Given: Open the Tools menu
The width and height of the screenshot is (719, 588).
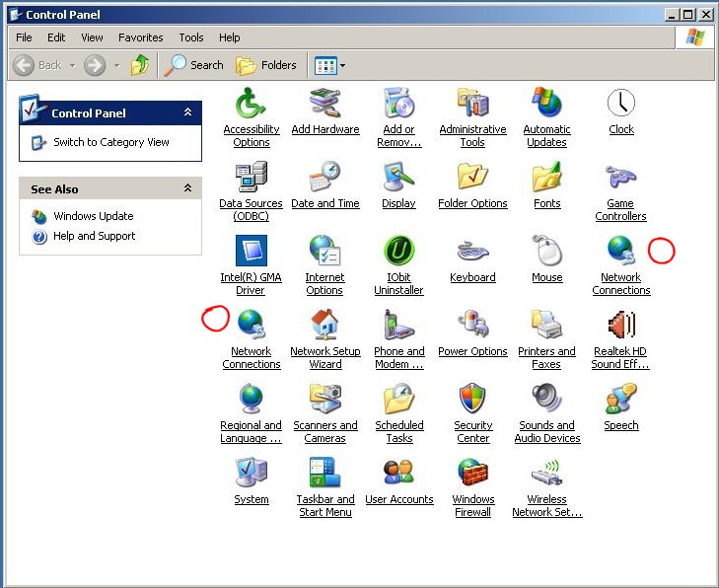Looking at the screenshot, I should pos(191,37).
